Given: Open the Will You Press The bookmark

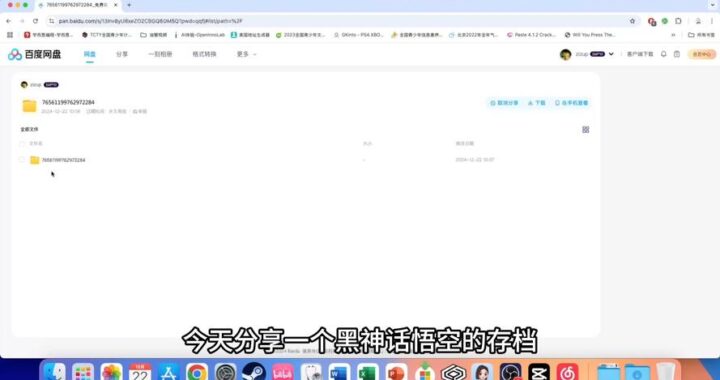Looking at the screenshot, I should point(590,35).
